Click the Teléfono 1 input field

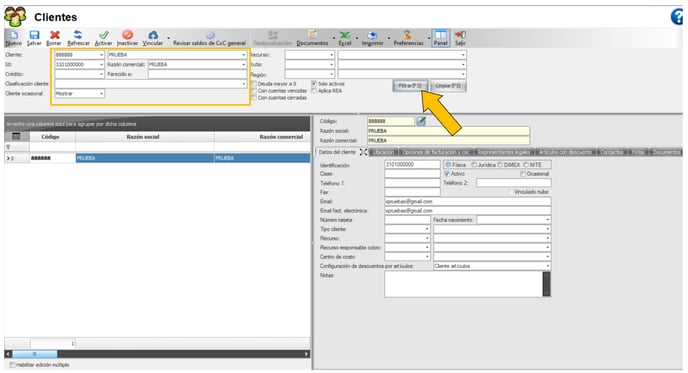412,183
